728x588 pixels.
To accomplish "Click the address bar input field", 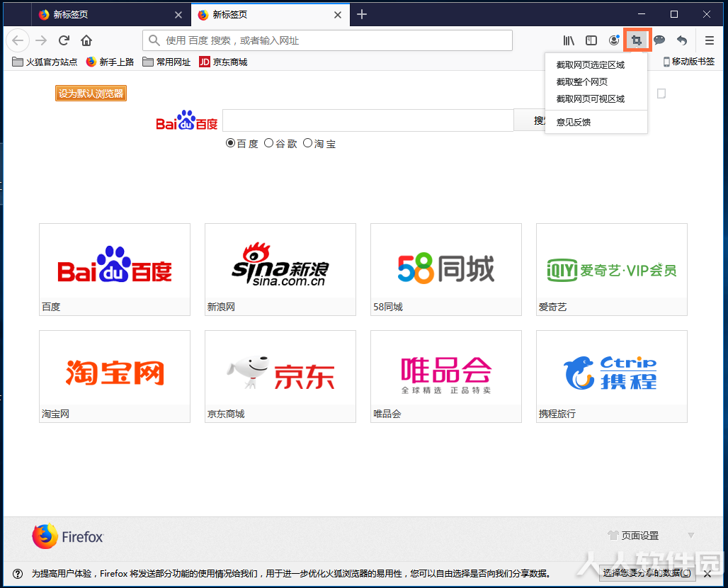I will tap(327, 40).
